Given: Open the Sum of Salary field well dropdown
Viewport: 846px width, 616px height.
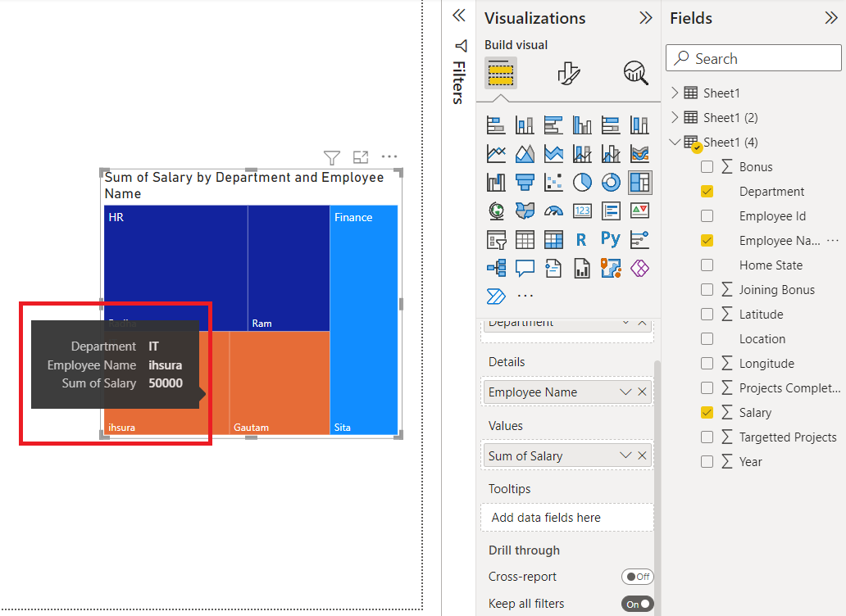Looking at the screenshot, I should (625, 455).
